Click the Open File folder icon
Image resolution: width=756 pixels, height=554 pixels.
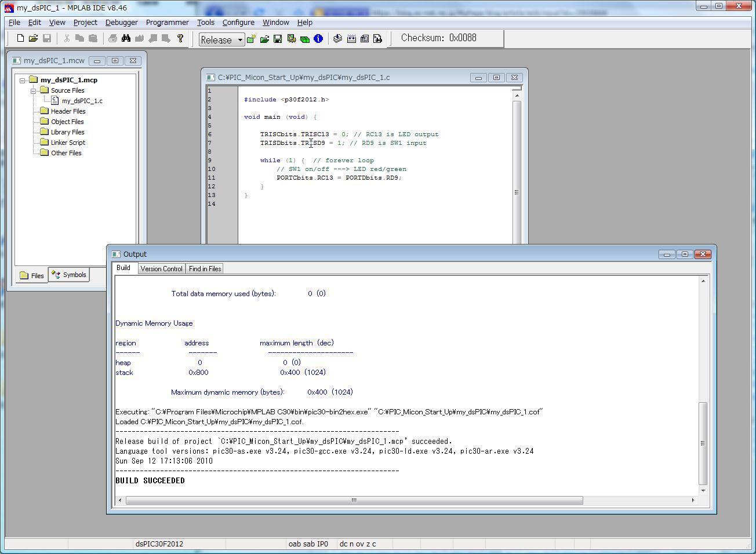click(33, 39)
